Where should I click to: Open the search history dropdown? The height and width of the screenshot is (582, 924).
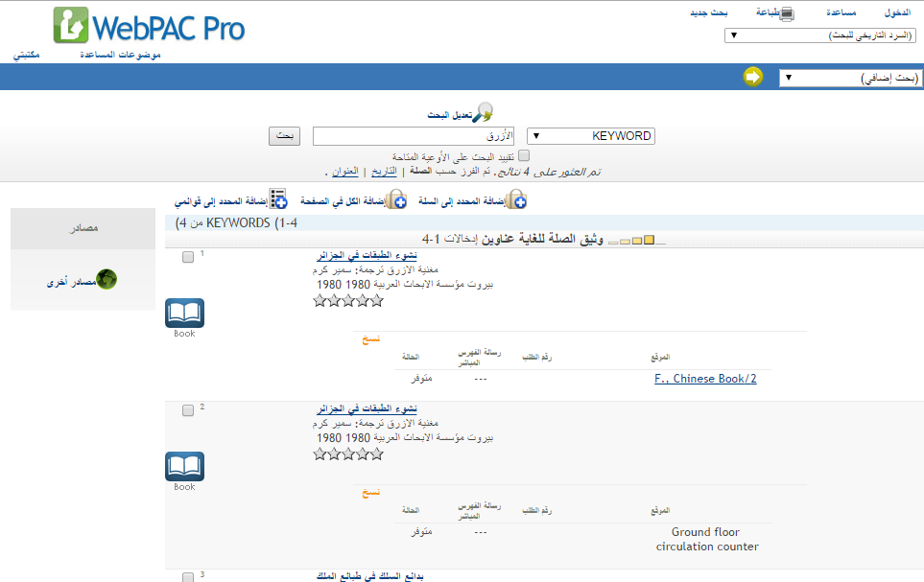pos(821,35)
